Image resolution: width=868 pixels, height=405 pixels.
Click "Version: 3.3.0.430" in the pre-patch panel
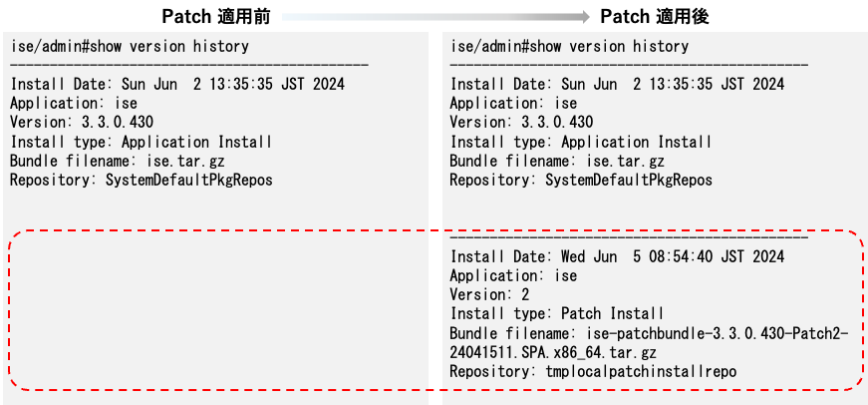[82, 122]
